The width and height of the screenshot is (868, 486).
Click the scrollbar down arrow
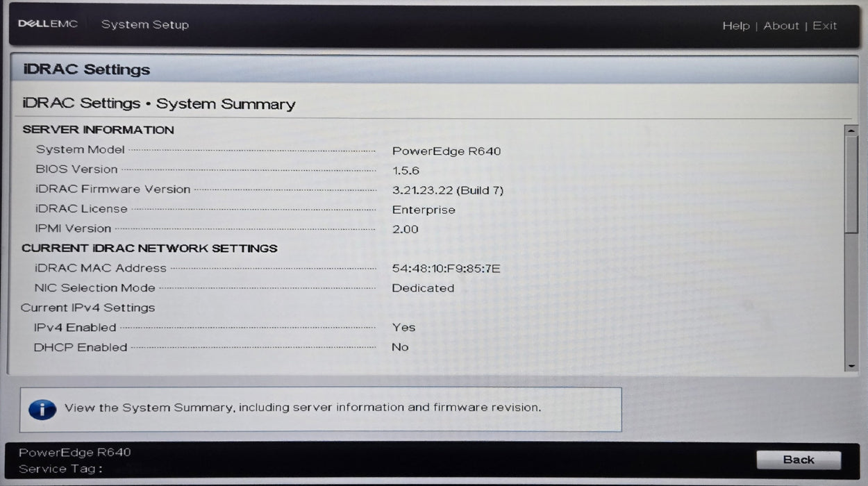tap(851, 365)
